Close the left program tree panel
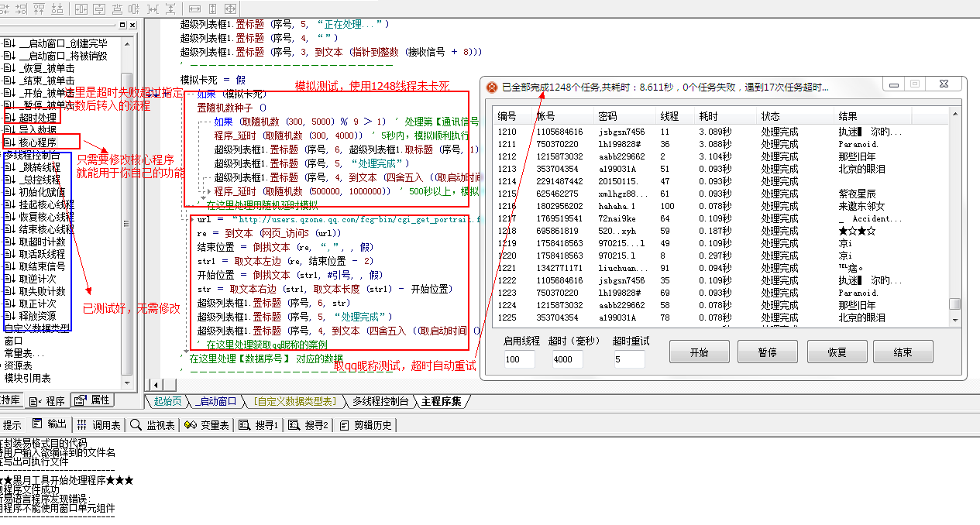This screenshot has height=525, width=980. tap(132, 25)
